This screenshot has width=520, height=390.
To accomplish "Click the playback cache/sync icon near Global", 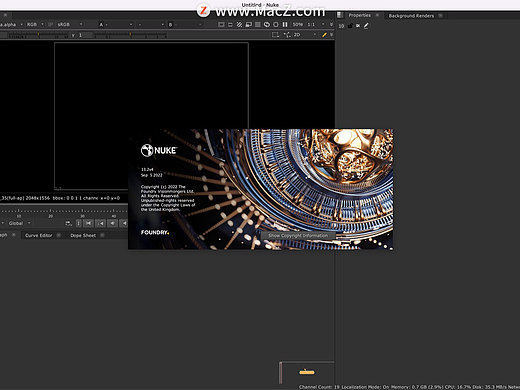I will [x=68, y=223].
